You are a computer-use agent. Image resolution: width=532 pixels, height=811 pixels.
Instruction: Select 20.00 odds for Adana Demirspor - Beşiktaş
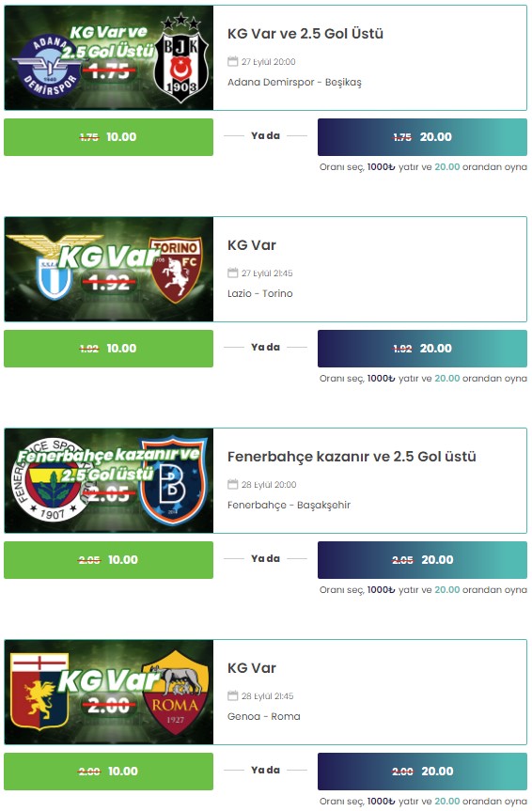click(422, 137)
